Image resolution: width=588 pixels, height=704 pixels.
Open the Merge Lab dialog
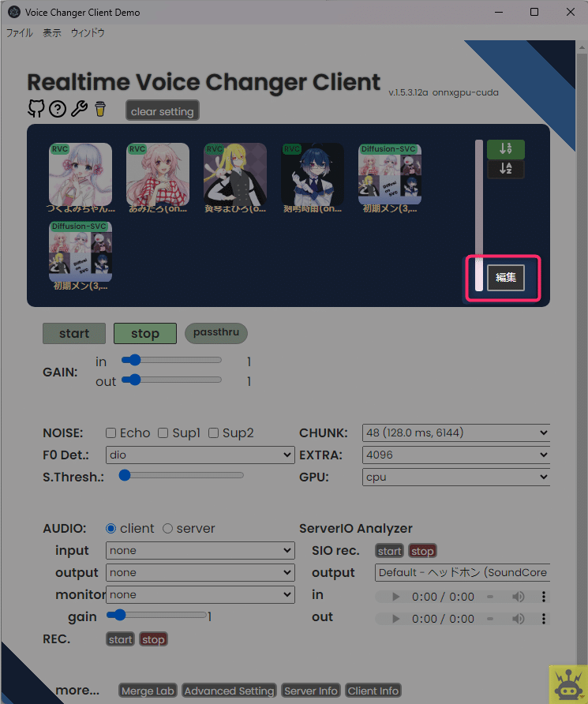(148, 691)
